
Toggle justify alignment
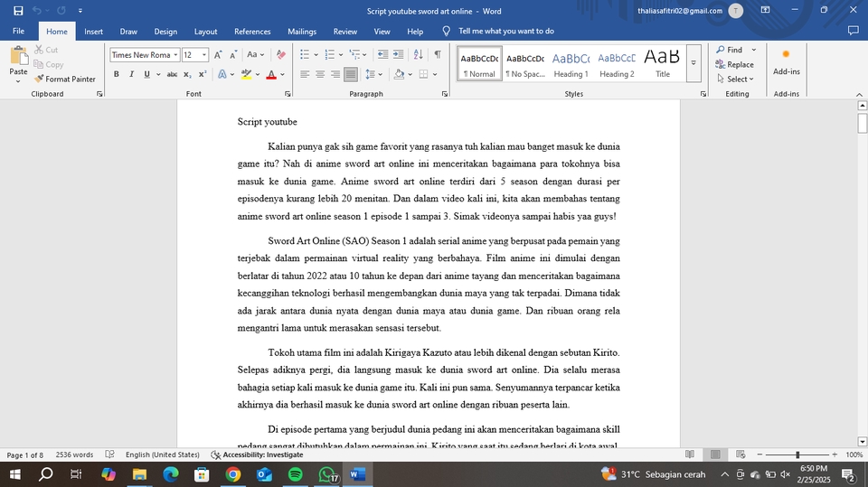coord(351,74)
